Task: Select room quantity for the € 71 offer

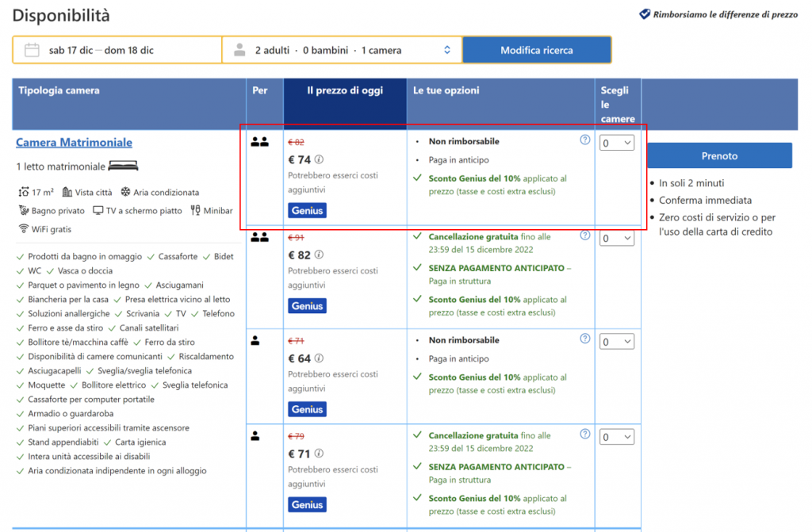Action: click(616, 437)
